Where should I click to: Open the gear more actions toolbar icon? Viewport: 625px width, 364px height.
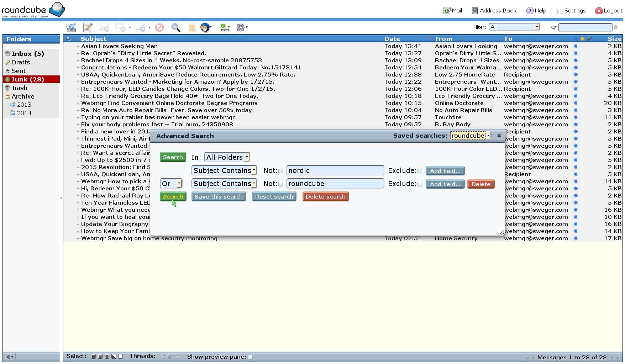tap(241, 27)
